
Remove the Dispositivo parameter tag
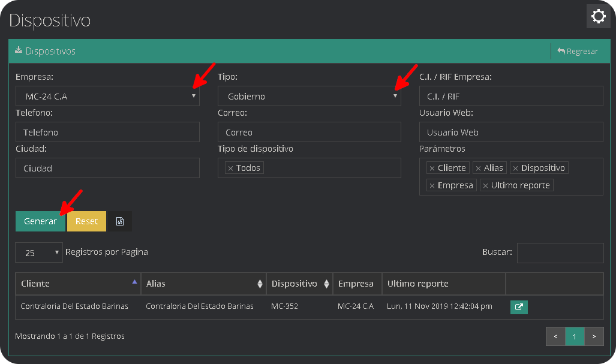tap(515, 169)
